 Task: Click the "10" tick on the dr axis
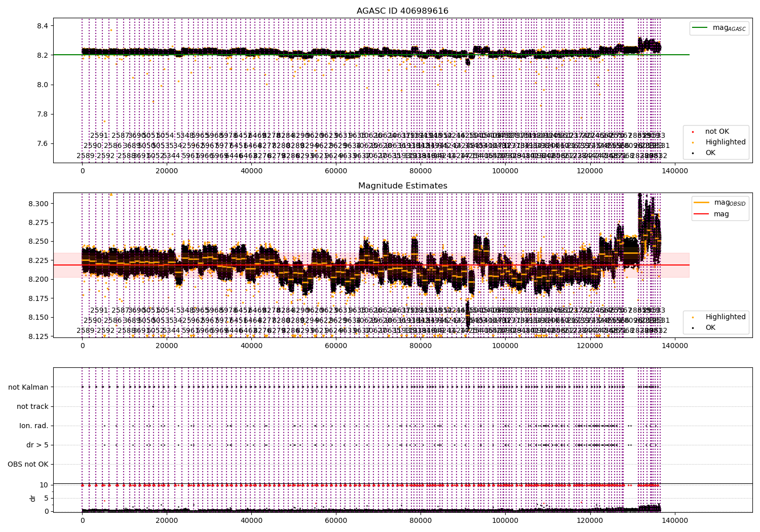tap(44, 485)
